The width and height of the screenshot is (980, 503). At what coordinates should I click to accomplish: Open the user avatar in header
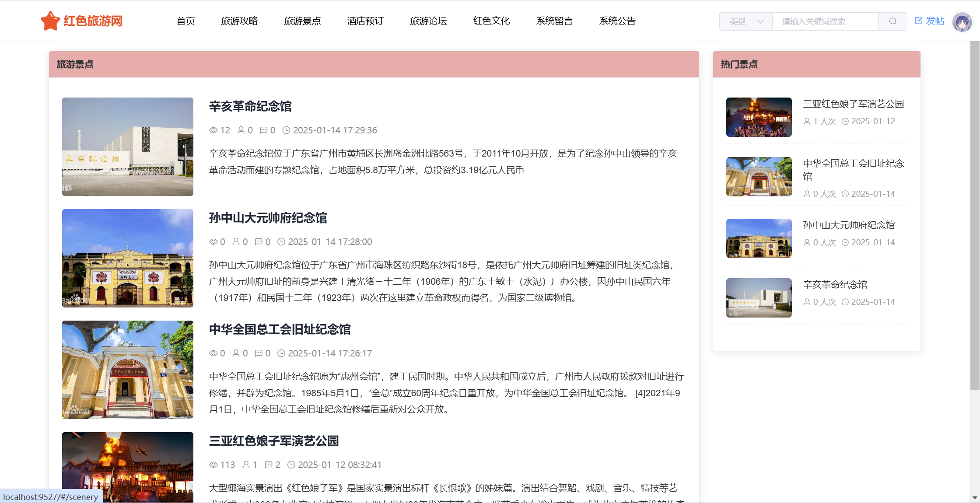pyautogui.click(x=962, y=21)
